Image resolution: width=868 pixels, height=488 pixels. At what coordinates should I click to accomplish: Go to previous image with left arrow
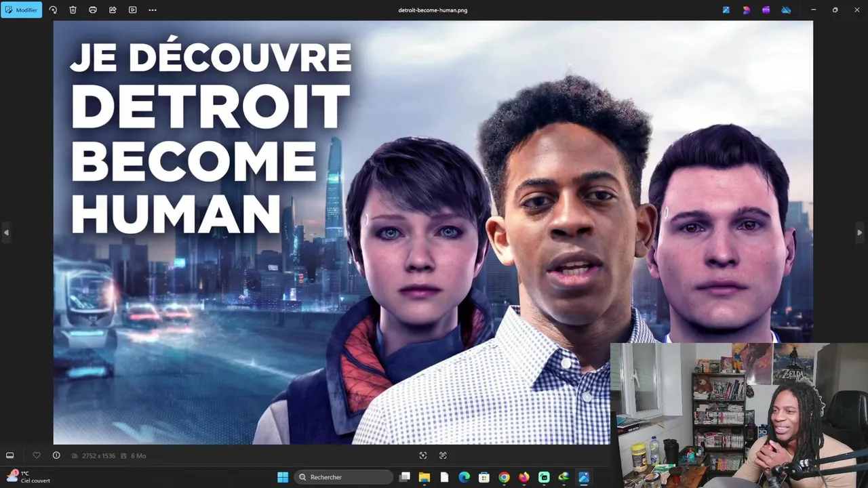6,232
